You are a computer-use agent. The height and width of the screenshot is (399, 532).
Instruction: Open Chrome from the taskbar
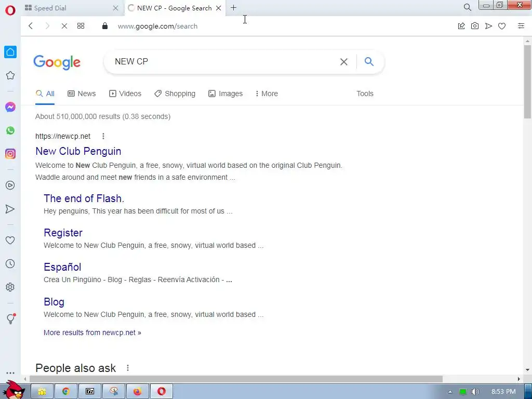[x=66, y=392]
